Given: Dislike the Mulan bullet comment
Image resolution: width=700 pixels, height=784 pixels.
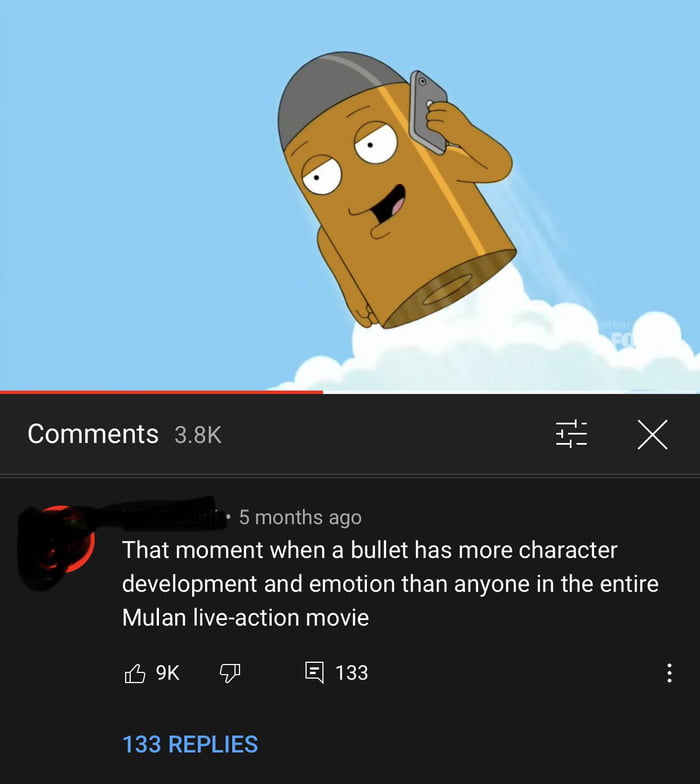Looking at the screenshot, I should 230,673.
